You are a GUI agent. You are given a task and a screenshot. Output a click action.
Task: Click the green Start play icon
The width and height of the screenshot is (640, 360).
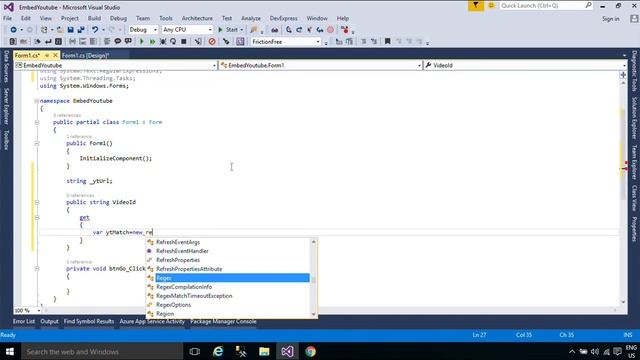tap(220, 30)
